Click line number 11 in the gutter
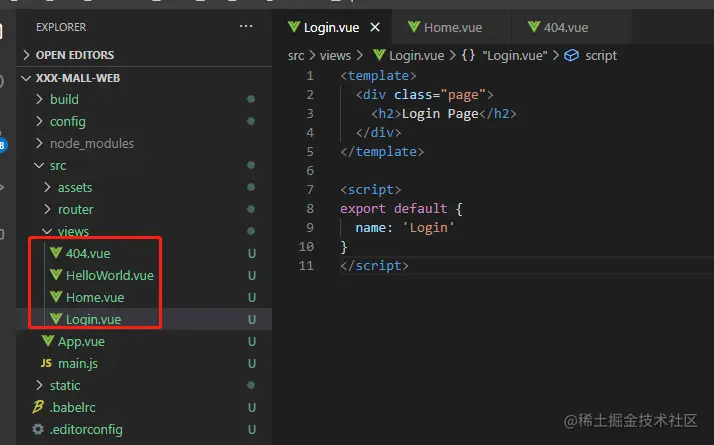 point(306,266)
